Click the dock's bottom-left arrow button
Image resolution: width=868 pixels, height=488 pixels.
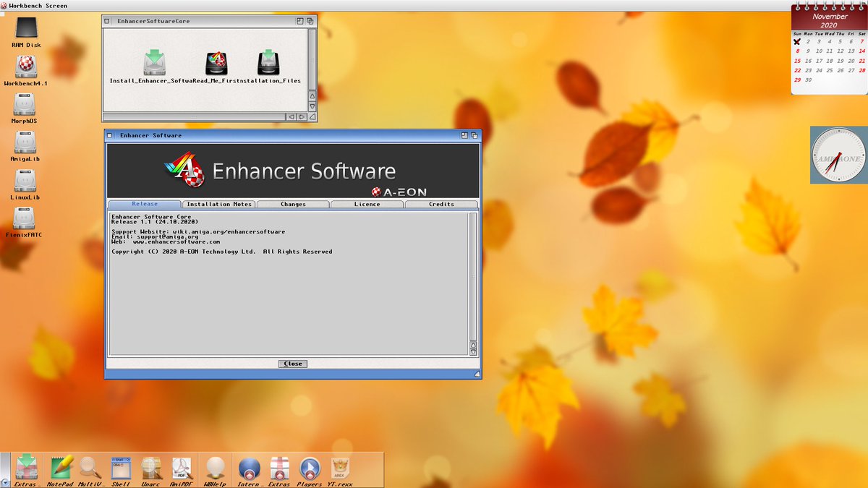pos(5,482)
